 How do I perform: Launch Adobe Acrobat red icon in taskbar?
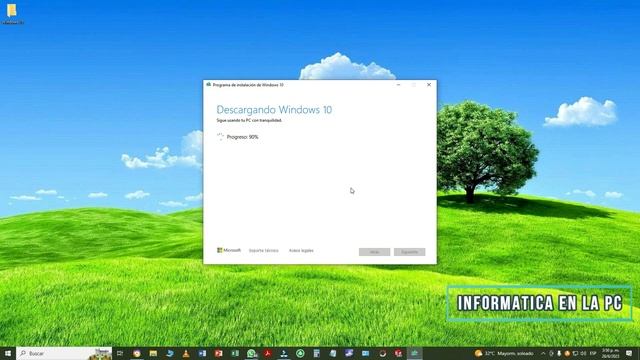(x=268, y=353)
